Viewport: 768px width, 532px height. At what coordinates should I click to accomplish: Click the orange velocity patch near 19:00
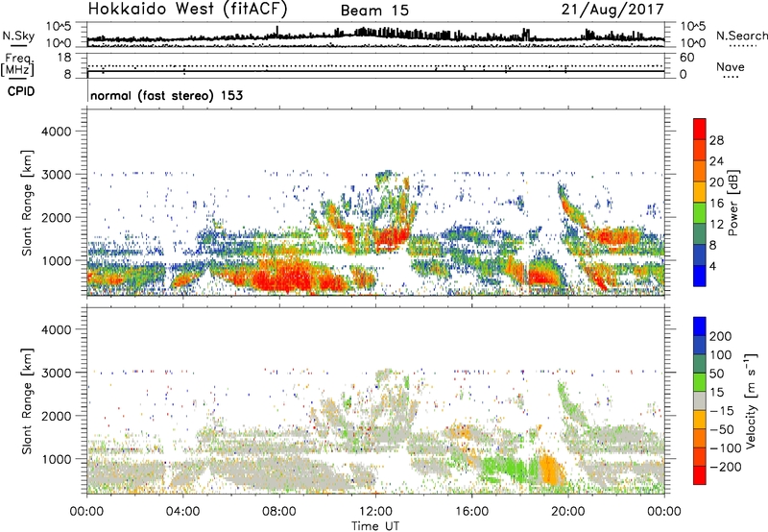[x=551, y=471]
